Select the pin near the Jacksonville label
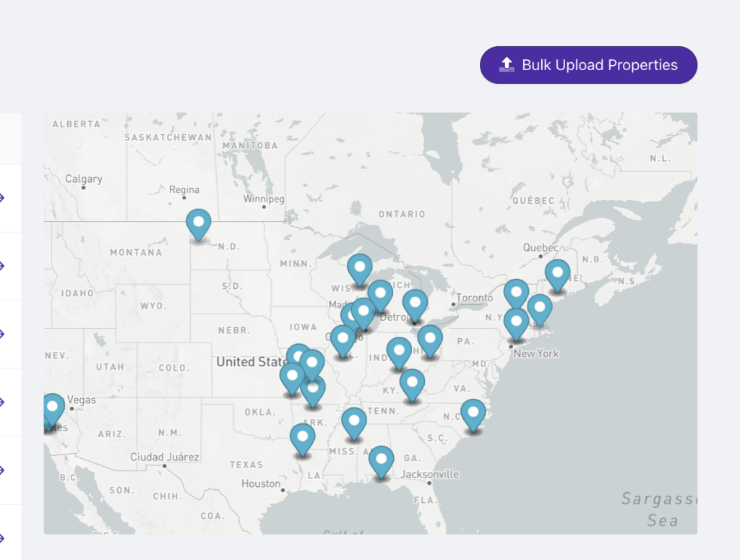 coord(381,462)
